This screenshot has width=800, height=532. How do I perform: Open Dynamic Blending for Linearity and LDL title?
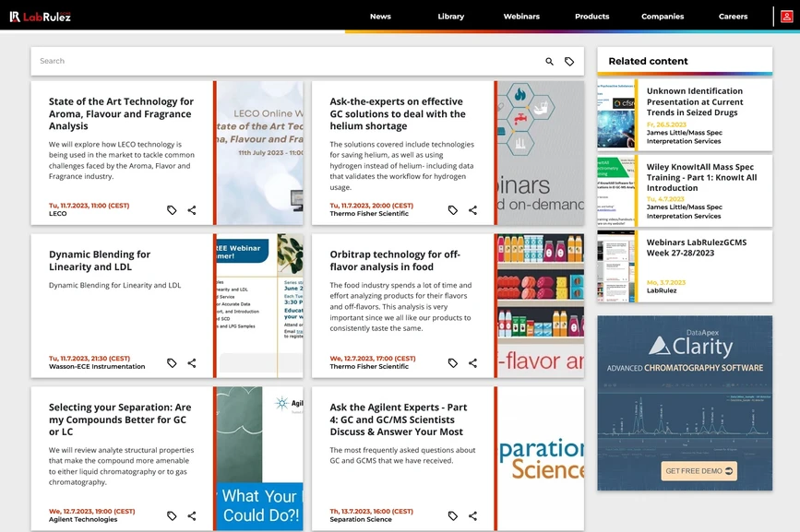[100, 260]
